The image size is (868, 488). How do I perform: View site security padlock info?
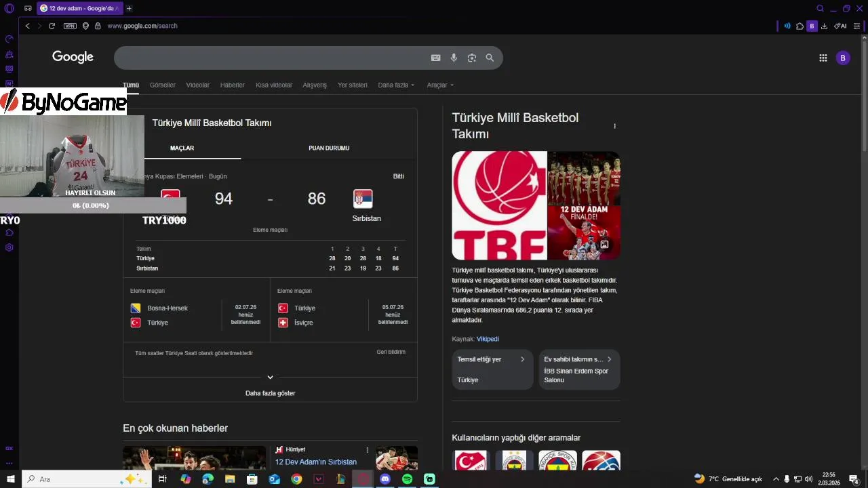[98, 26]
